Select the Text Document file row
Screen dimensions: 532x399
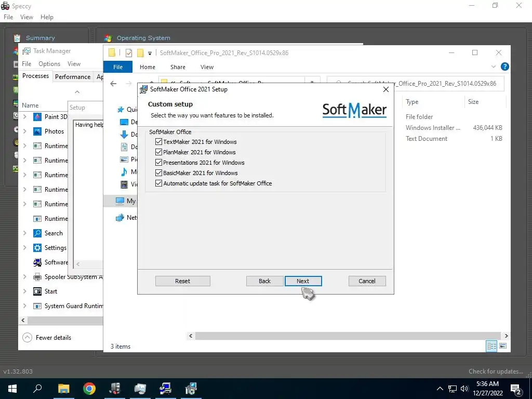(454, 138)
